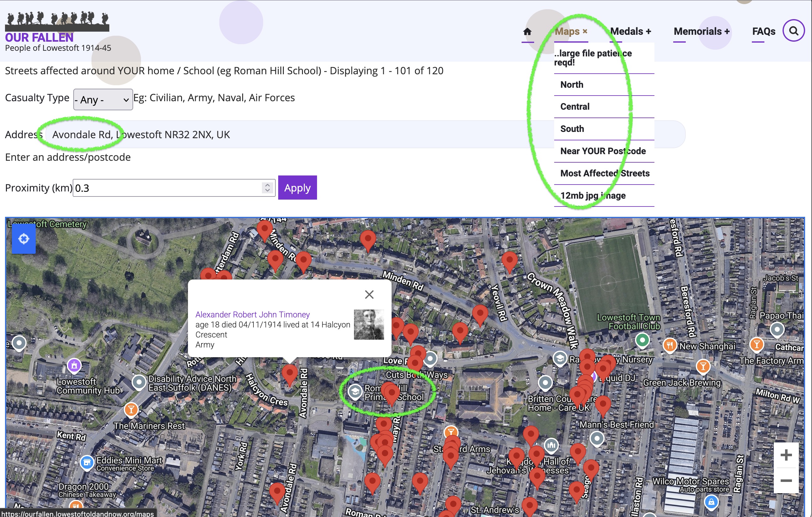Open the Timoney portrait thumbnail
The image size is (812, 517).
pos(369,324)
